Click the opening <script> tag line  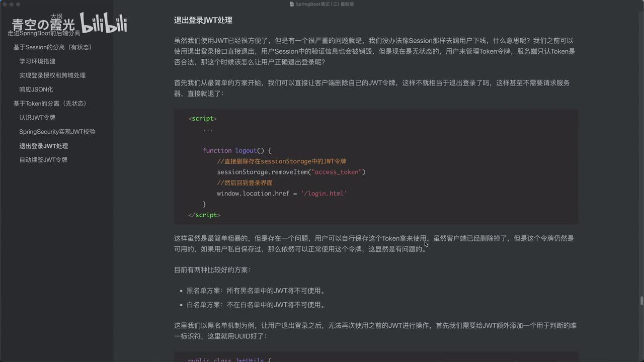point(202,119)
